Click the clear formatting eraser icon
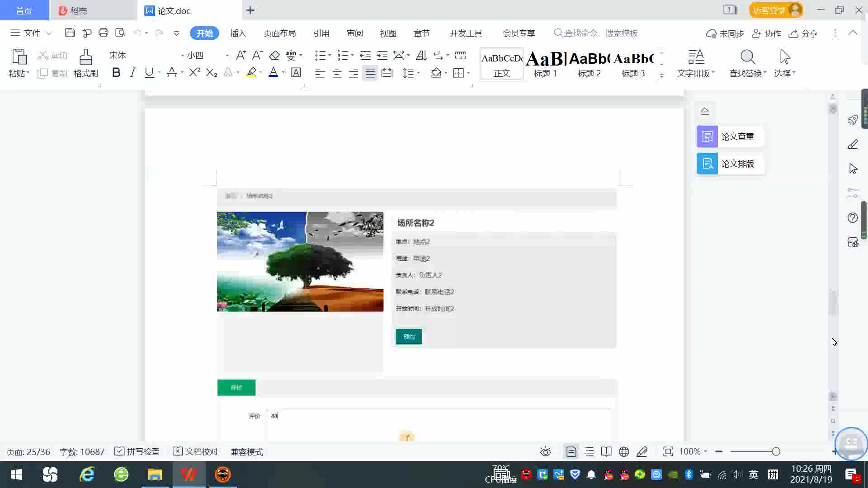This screenshot has width=868, height=488. tap(274, 56)
